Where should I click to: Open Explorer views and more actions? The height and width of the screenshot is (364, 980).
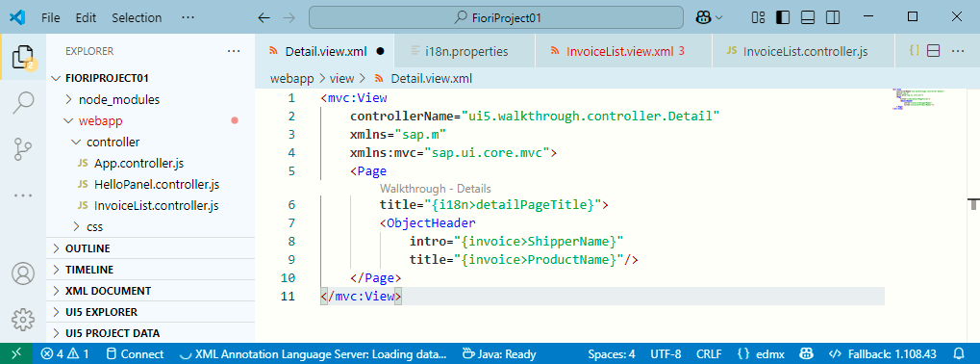(234, 51)
